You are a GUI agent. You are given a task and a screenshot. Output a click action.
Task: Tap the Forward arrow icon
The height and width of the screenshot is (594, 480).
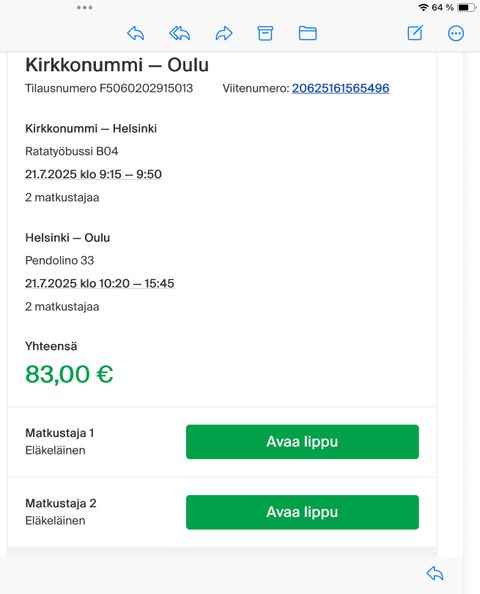[x=224, y=33]
